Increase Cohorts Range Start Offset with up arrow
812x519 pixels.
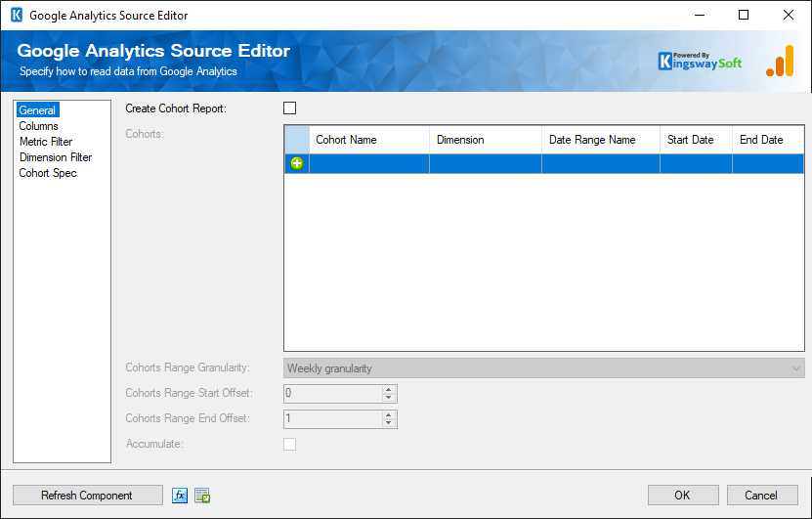pyautogui.click(x=388, y=390)
